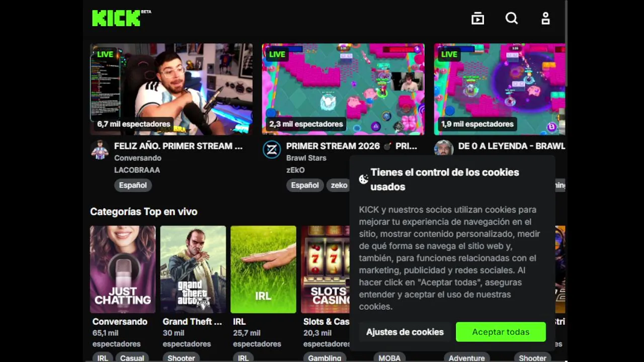Click zEkO channel name

295,170
